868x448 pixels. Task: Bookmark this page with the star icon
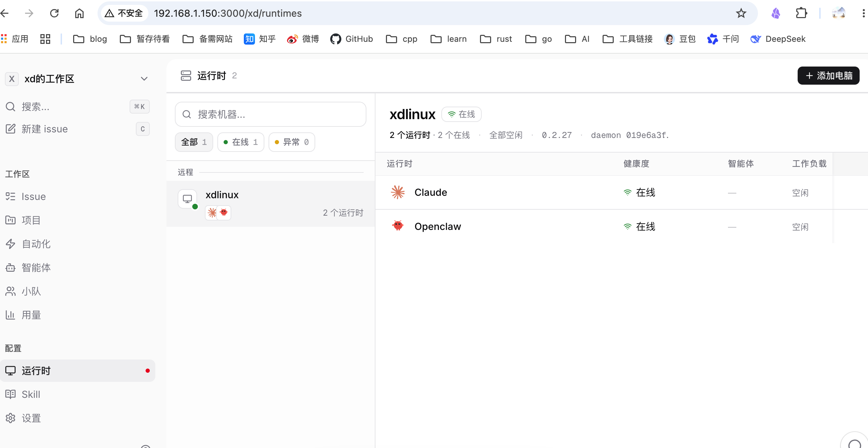pos(741,13)
